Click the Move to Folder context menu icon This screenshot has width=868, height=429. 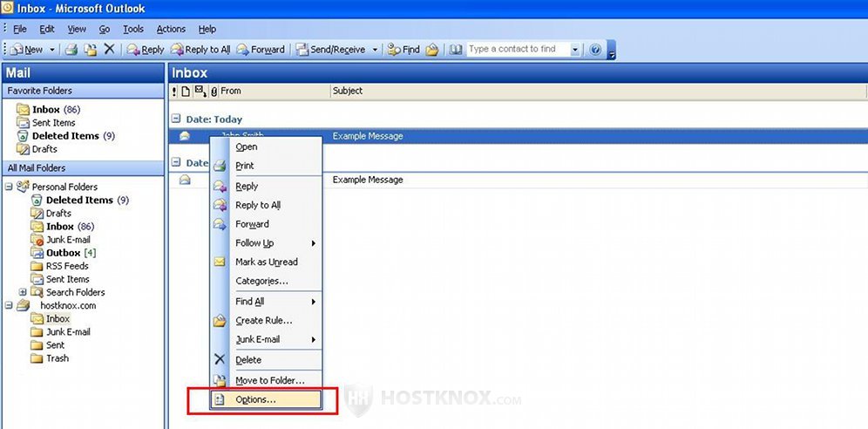pos(220,381)
